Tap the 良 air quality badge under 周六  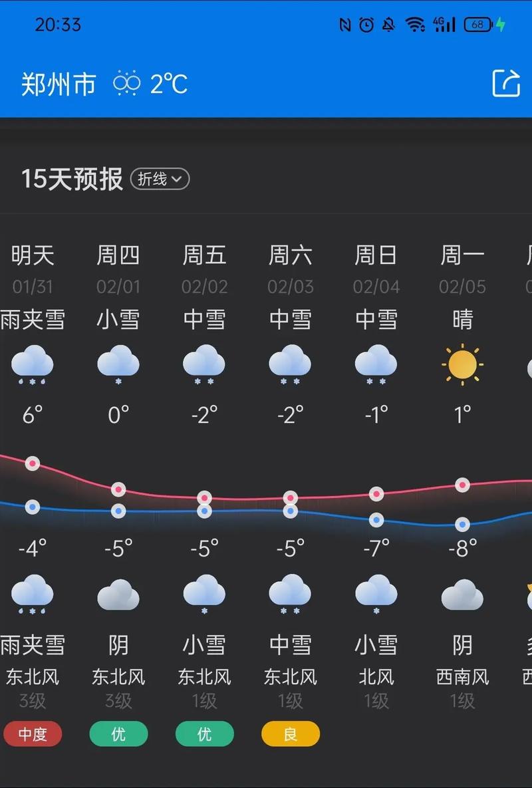290,733
